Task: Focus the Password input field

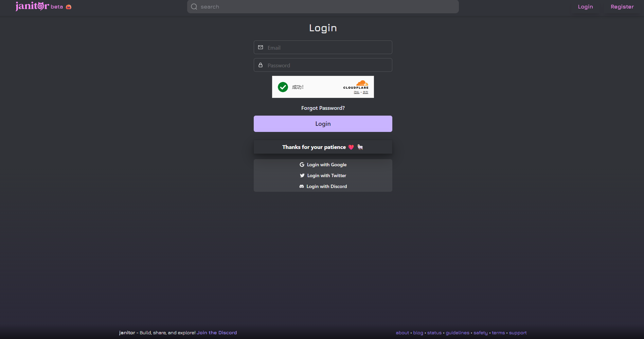Action: (x=323, y=65)
